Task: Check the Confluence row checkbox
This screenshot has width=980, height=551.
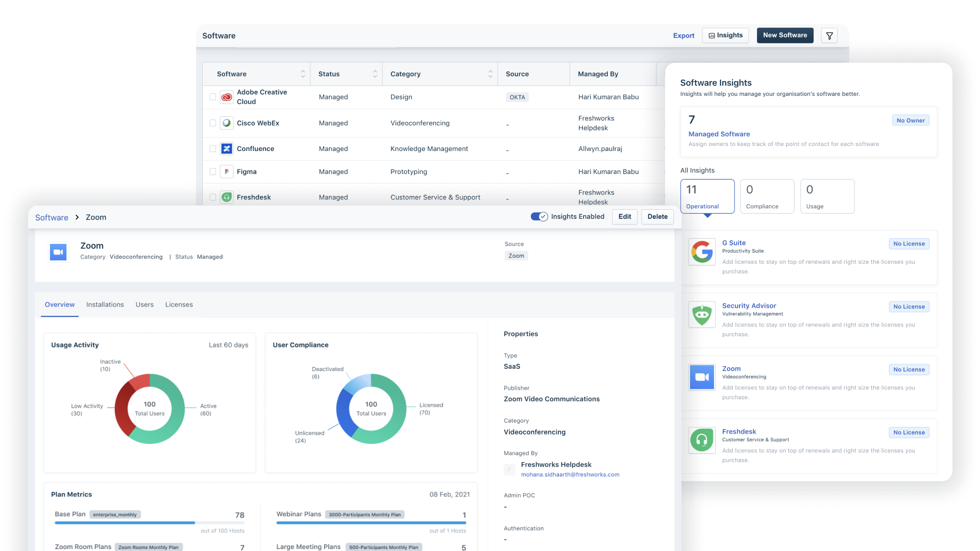Action: 213,148
